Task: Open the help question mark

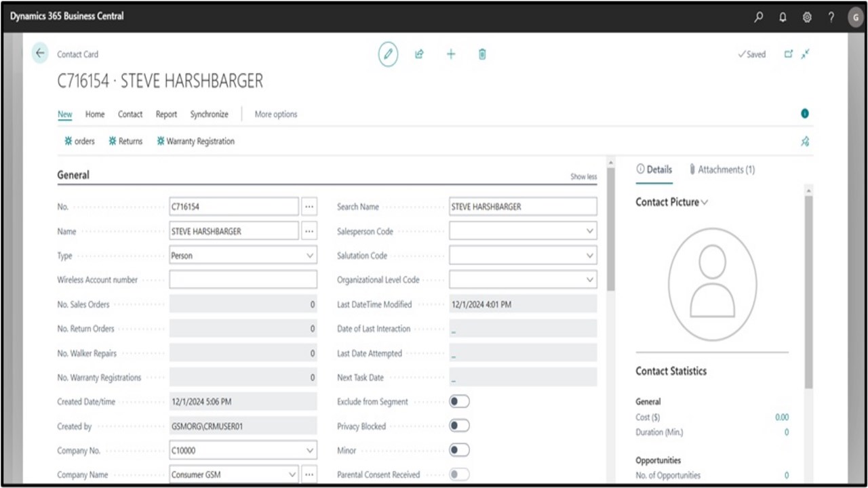Action: tap(831, 17)
